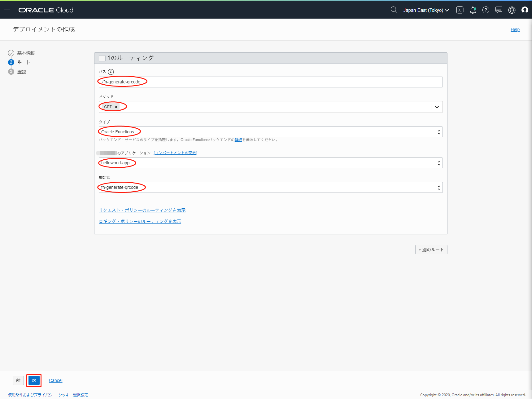This screenshot has height=399, width=532.
Task: Go to the 確認 step
Action: pyautogui.click(x=22, y=72)
